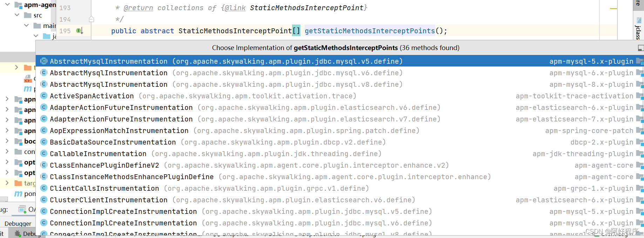Expand the con folder tree node

tap(7, 152)
